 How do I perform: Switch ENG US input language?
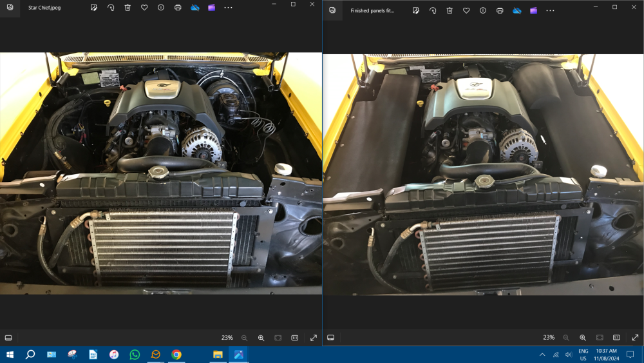pyautogui.click(x=583, y=355)
